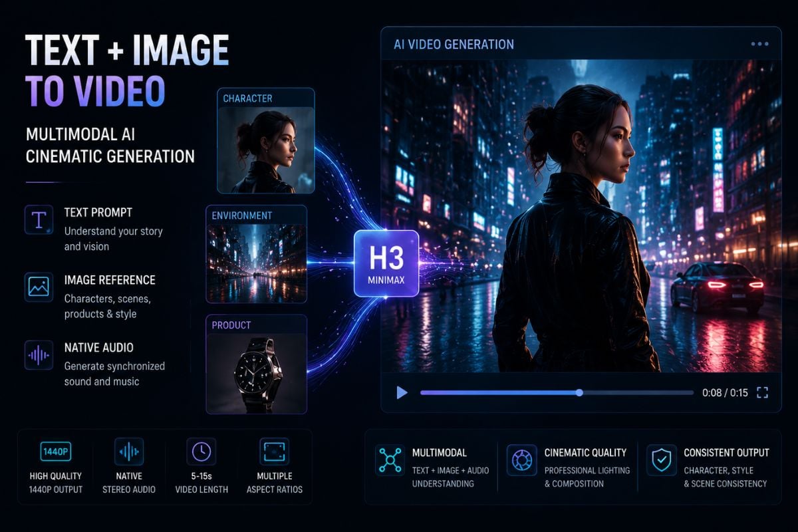Toggle fullscreen on the video player
The width and height of the screenshot is (798, 532).
(x=763, y=392)
